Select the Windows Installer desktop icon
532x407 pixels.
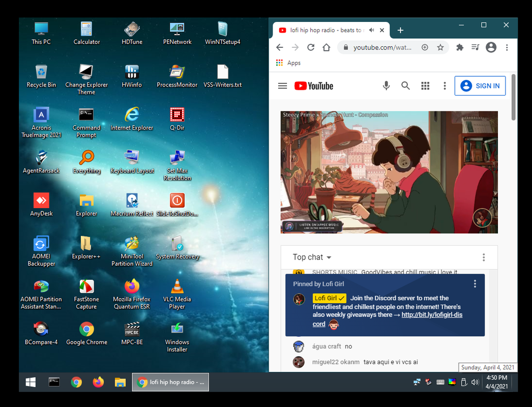[177, 337]
